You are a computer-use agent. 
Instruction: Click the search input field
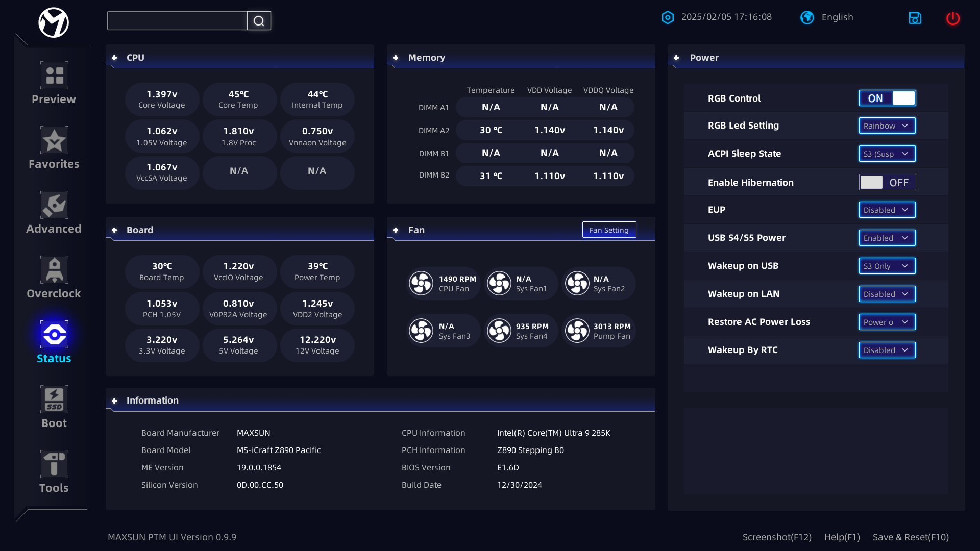[177, 21]
